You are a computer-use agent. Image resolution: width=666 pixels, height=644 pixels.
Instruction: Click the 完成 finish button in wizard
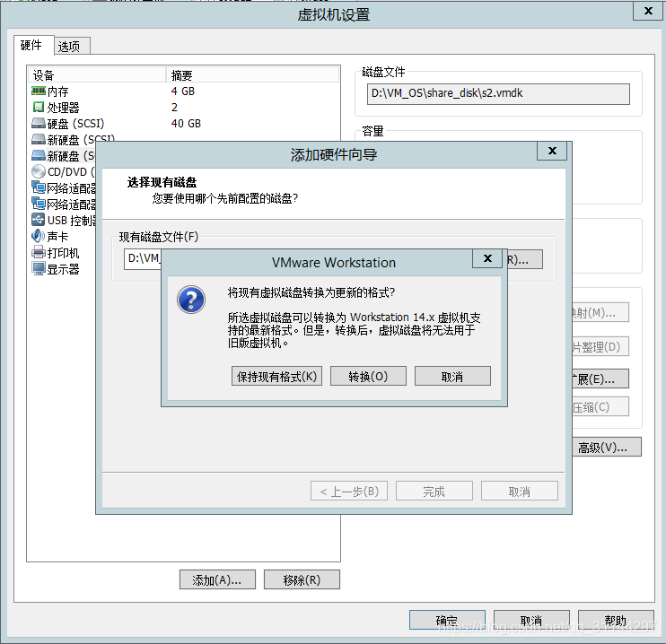pyautogui.click(x=434, y=492)
